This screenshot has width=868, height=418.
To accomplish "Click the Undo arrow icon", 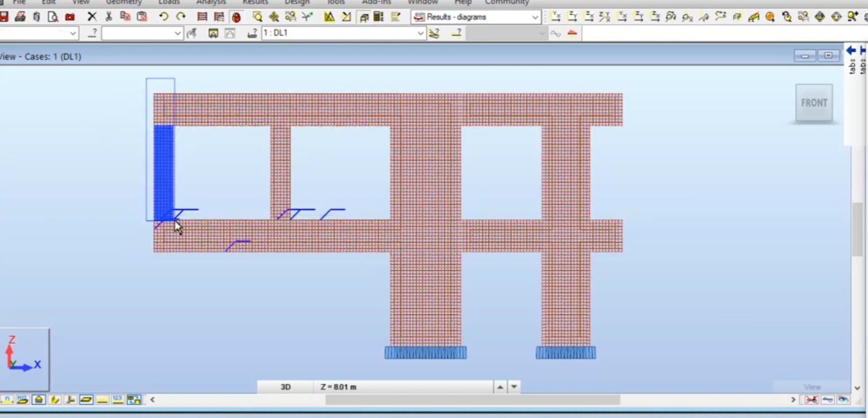I will point(164,17).
